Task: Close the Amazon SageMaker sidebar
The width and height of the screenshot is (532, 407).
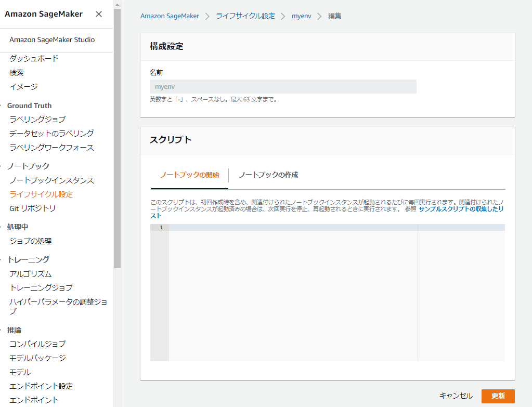Action: click(99, 14)
